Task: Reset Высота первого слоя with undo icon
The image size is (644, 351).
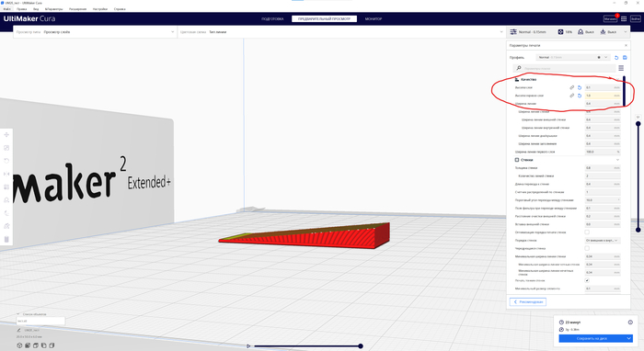Action: [580, 96]
